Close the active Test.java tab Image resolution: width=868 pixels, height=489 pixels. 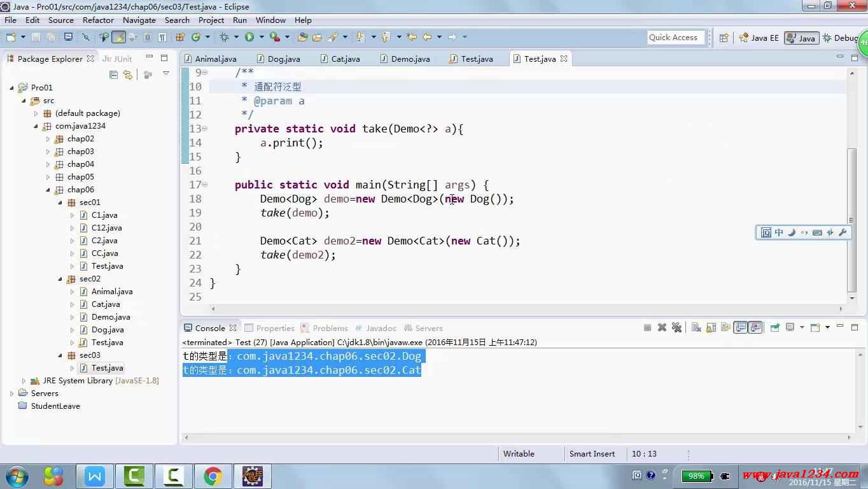(563, 59)
